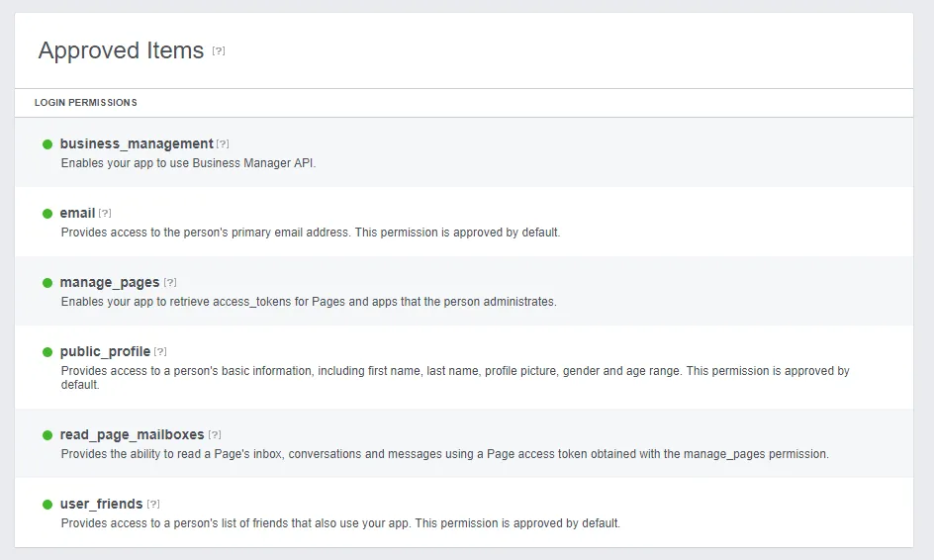This screenshot has height=560, width=934.
Task: Select the manage_pages permission label
Action: pyautogui.click(x=109, y=282)
